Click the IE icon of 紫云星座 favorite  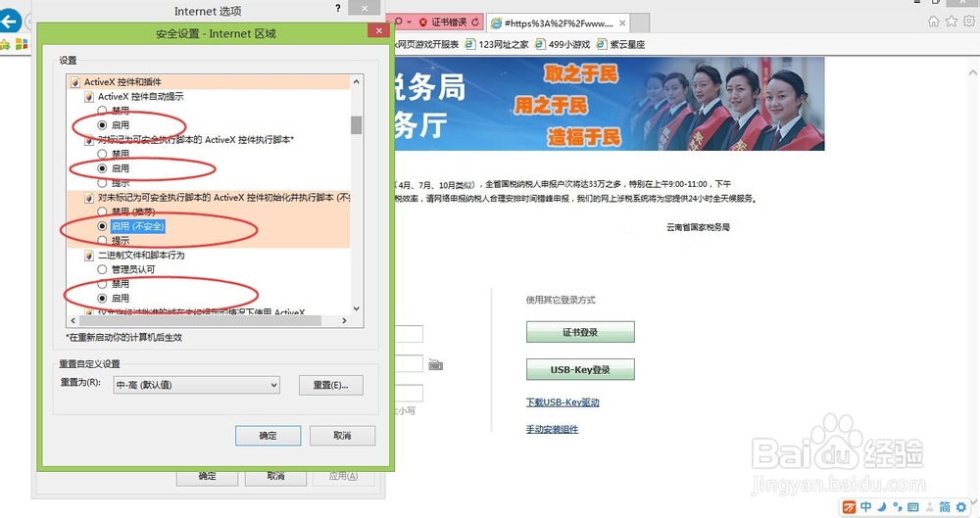pyautogui.click(x=602, y=44)
